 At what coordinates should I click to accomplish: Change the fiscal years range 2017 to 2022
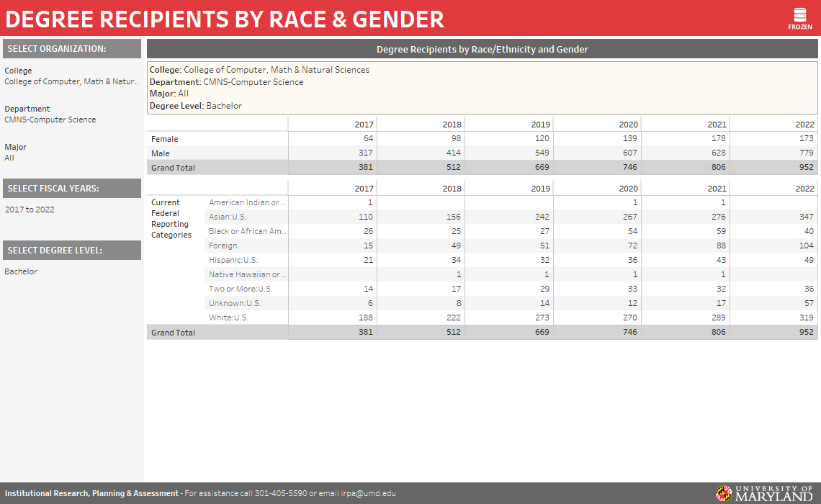(30, 210)
